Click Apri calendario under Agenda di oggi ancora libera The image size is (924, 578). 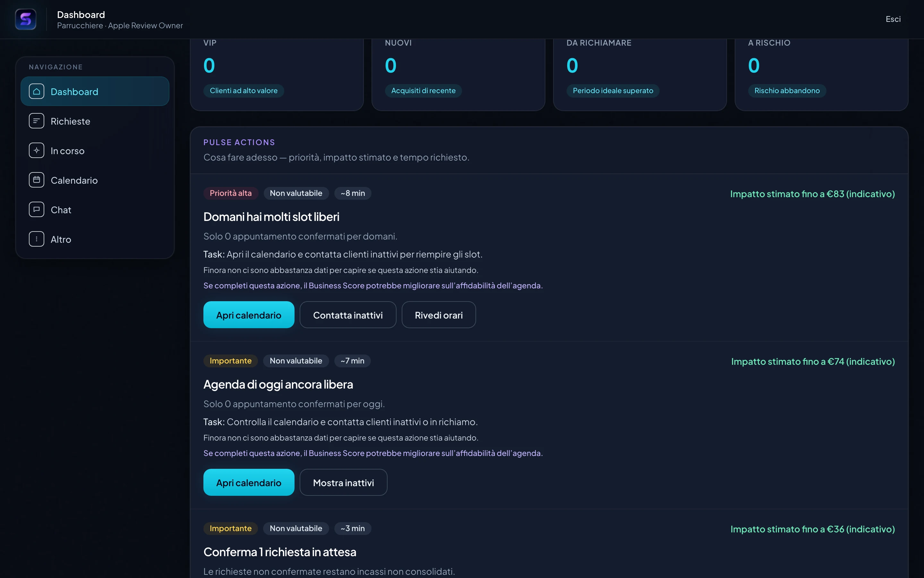[x=249, y=482]
